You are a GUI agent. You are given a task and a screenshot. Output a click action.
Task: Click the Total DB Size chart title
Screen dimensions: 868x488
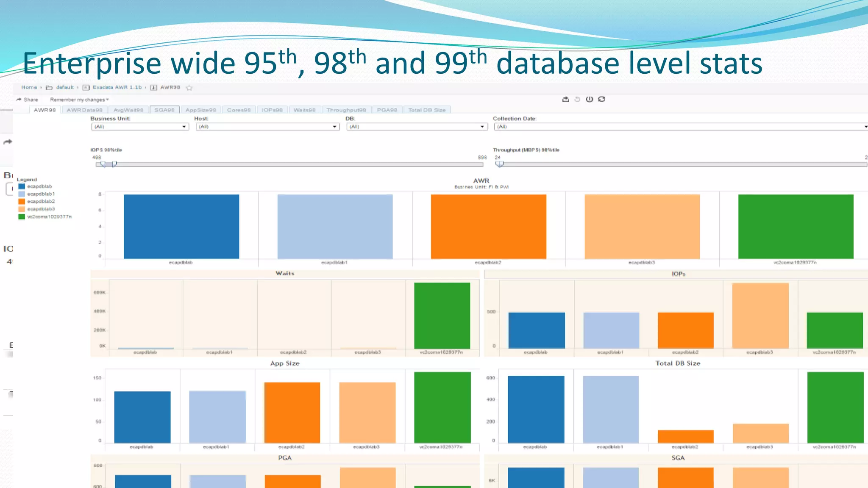click(x=678, y=363)
